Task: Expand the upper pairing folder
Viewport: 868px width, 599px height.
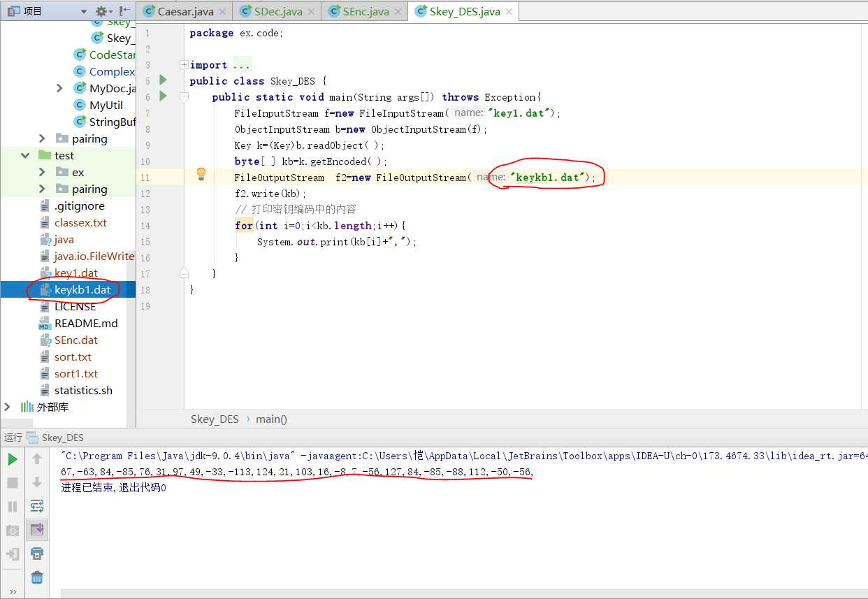Action: [x=42, y=138]
